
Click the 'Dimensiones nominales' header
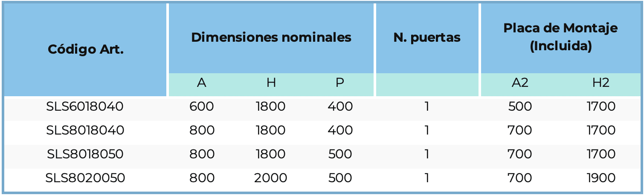pos(271,37)
